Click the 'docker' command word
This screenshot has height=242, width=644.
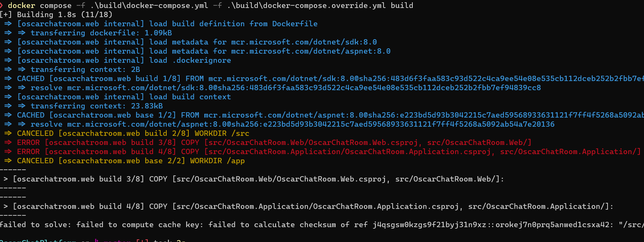(x=21, y=6)
